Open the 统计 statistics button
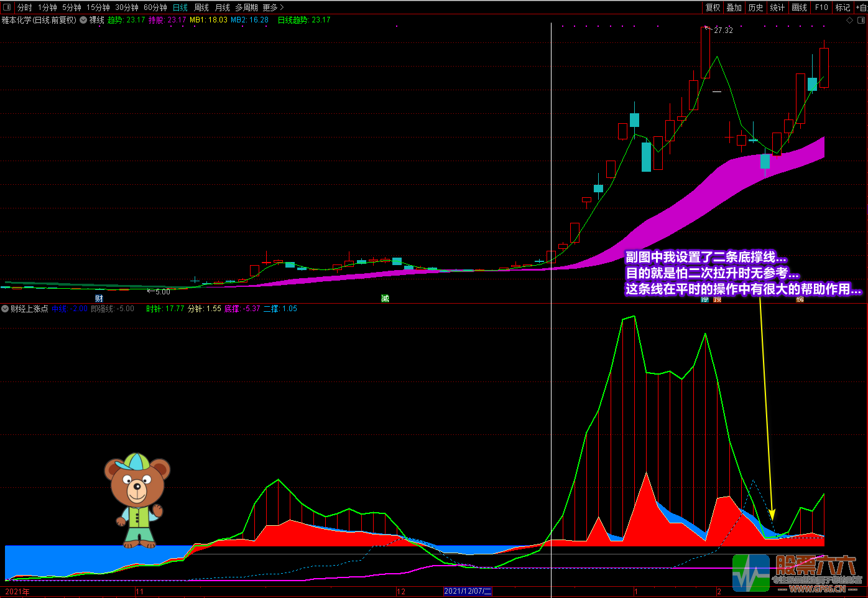Image resolution: width=868 pixels, height=598 pixels. [777, 7]
